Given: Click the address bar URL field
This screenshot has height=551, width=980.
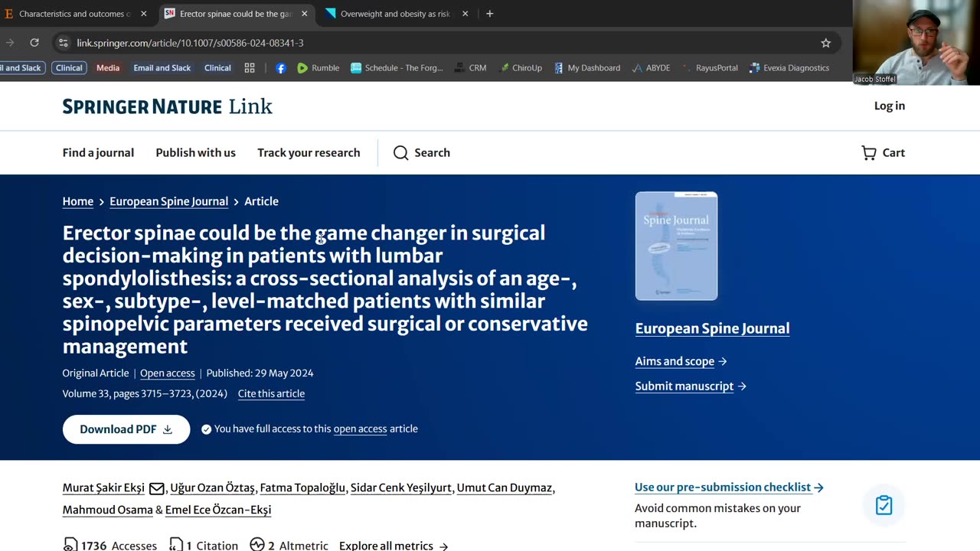Looking at the screenshot, I should click(444, 43).
